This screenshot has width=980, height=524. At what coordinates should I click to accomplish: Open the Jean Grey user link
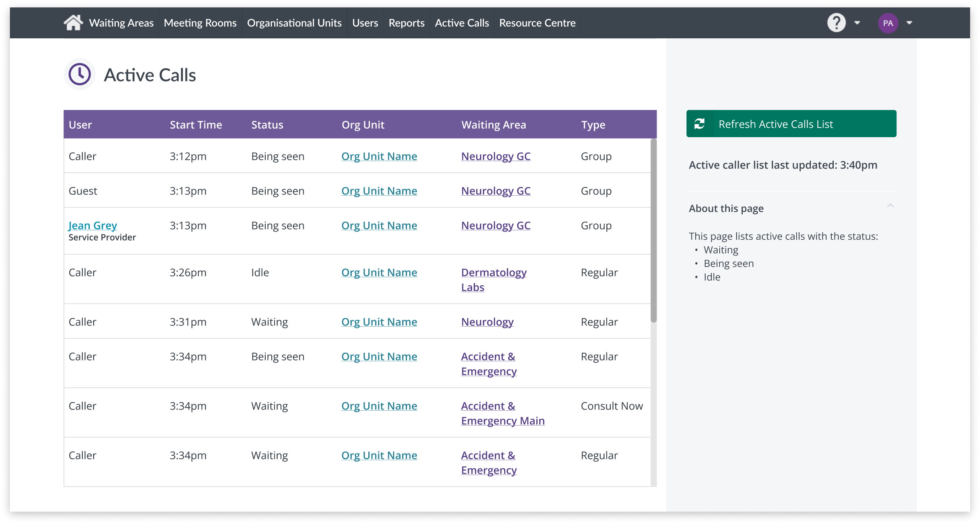tap(93, 225)
